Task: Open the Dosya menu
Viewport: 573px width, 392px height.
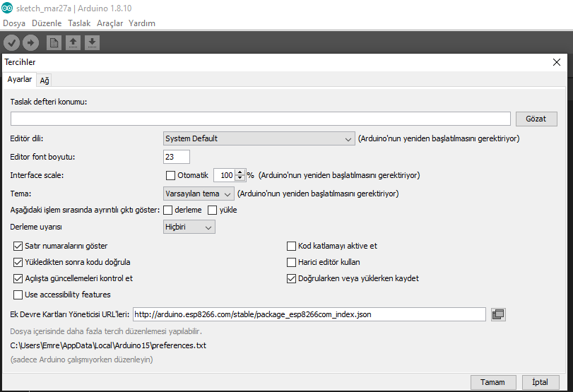Action: [14, 23]
